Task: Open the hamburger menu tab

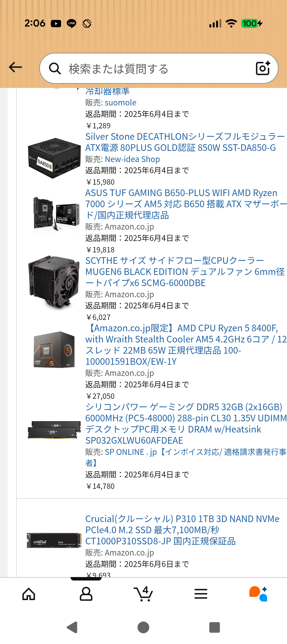Action: [201, 594]
